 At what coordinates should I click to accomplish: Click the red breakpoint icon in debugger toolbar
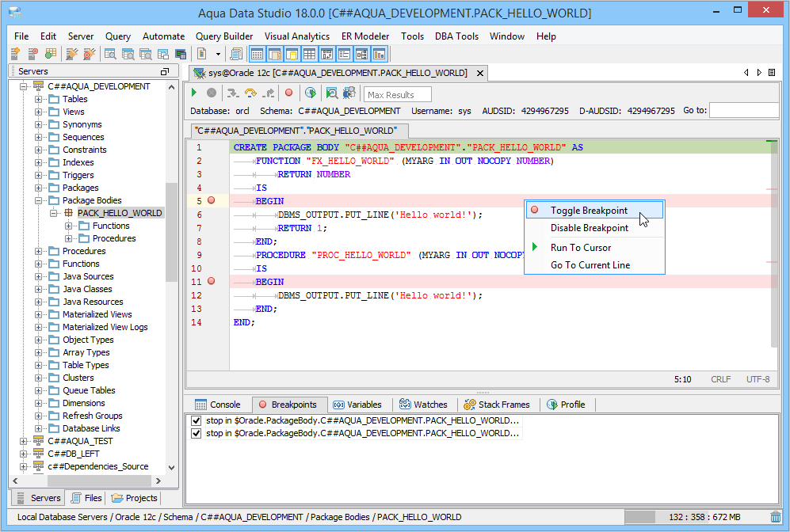[289, 93]
